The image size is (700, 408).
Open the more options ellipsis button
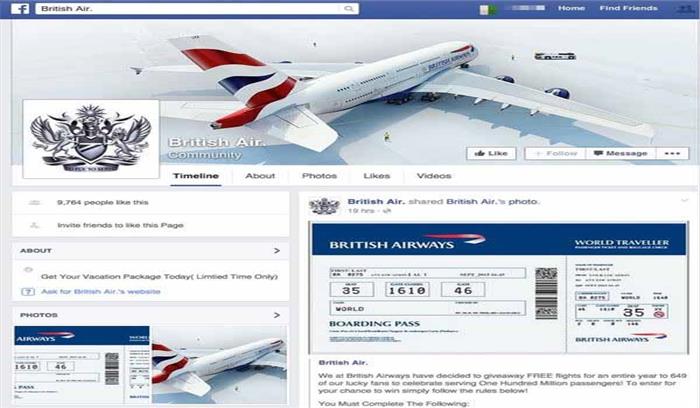(x=672, y=153)
